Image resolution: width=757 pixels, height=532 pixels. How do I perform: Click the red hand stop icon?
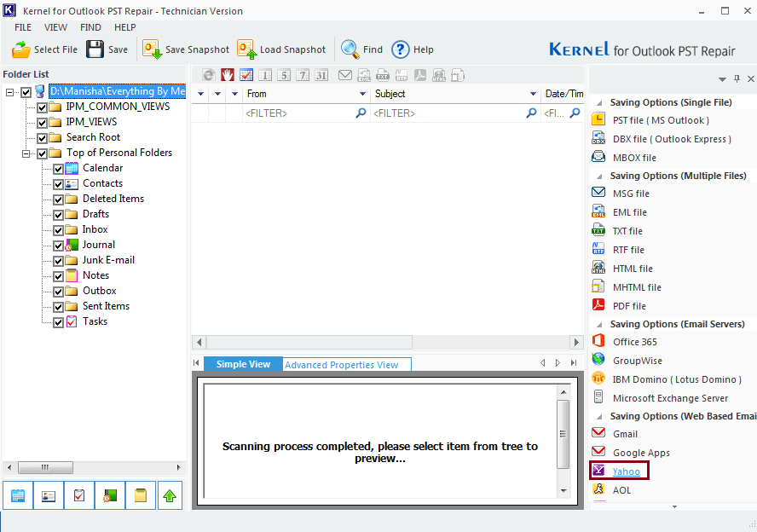coord(228,75)
